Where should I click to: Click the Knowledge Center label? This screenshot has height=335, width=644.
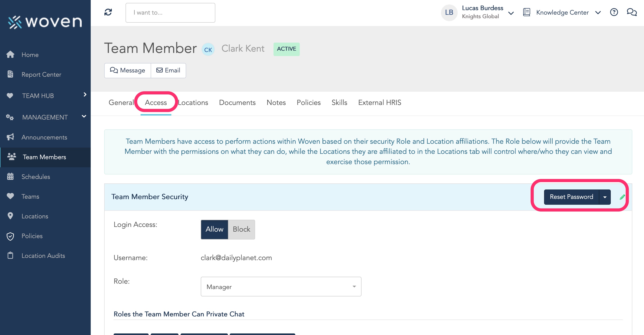click(562, 13)
